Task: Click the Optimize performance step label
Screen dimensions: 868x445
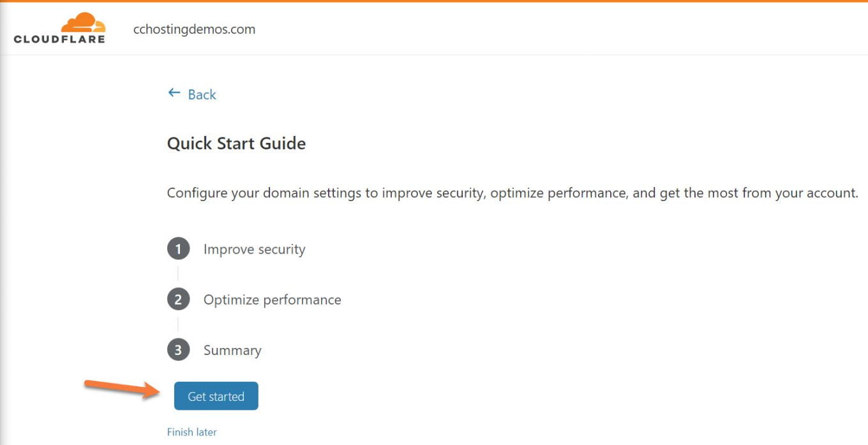Action: tap(272, 299)
